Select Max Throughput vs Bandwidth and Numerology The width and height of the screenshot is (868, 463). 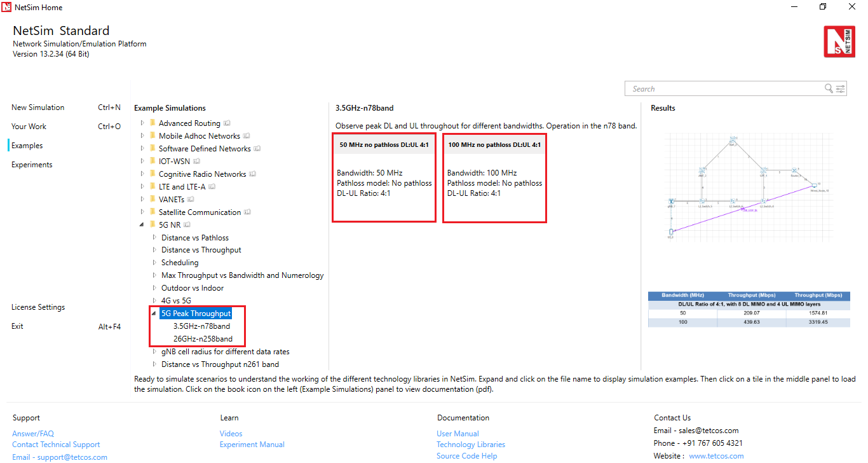(242, 275)
